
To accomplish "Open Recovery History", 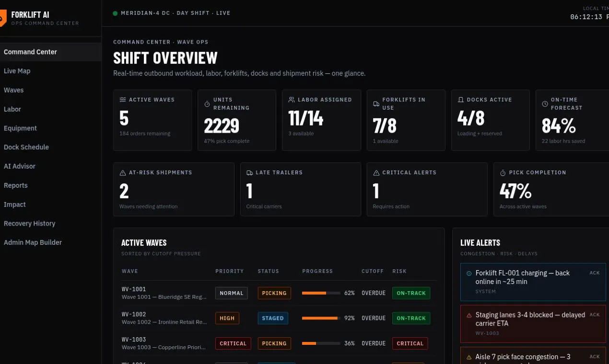I will tap(50, 224).
